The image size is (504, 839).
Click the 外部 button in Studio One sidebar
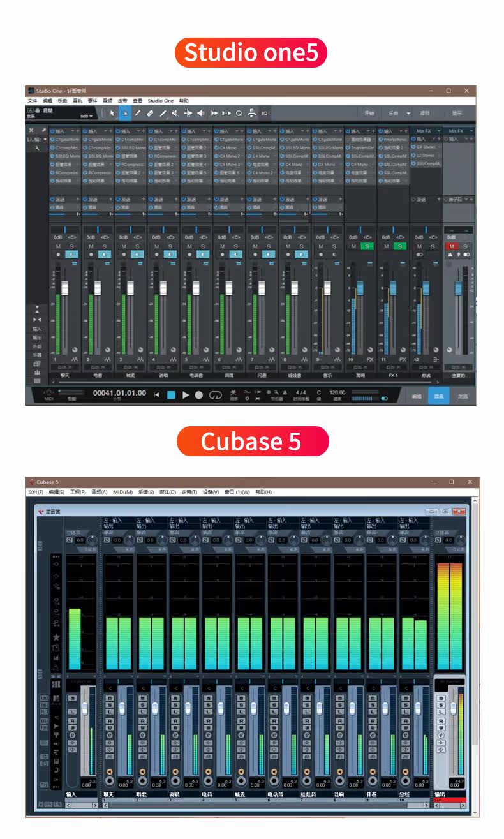tap(37, 346)
